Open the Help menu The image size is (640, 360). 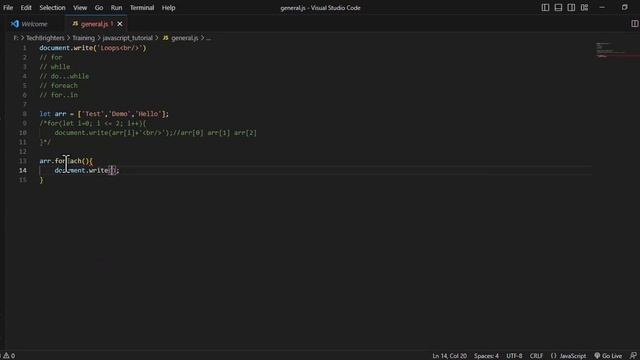point(168,8)
